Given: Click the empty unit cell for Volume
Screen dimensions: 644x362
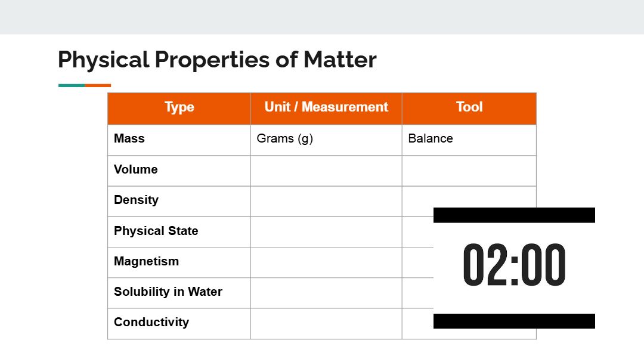Looking at the screenshot, I should 326,171.
